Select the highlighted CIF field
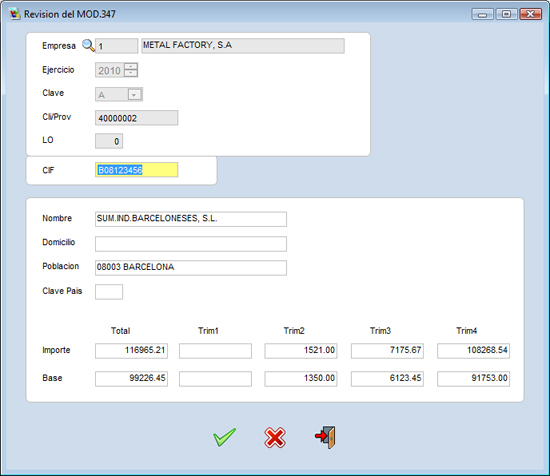Screen dimensions: 550x476 click(x=136, y=170)
